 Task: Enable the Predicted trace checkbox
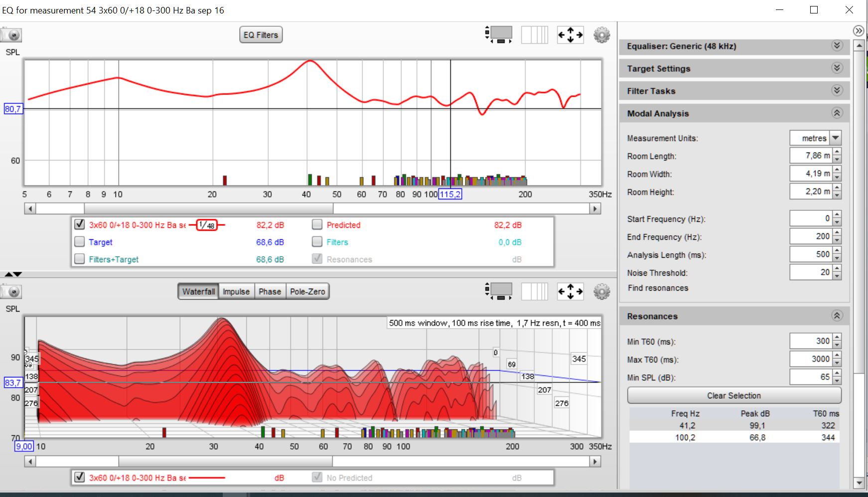317,225
